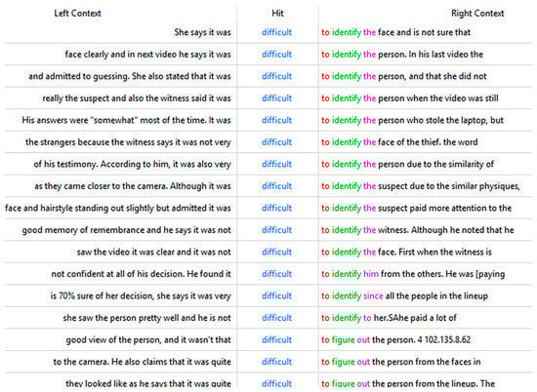Viewport: 537px width, 392px height.
Task: Select 'is 70% sure of her decision' text
Action: [x=141, y=295]
